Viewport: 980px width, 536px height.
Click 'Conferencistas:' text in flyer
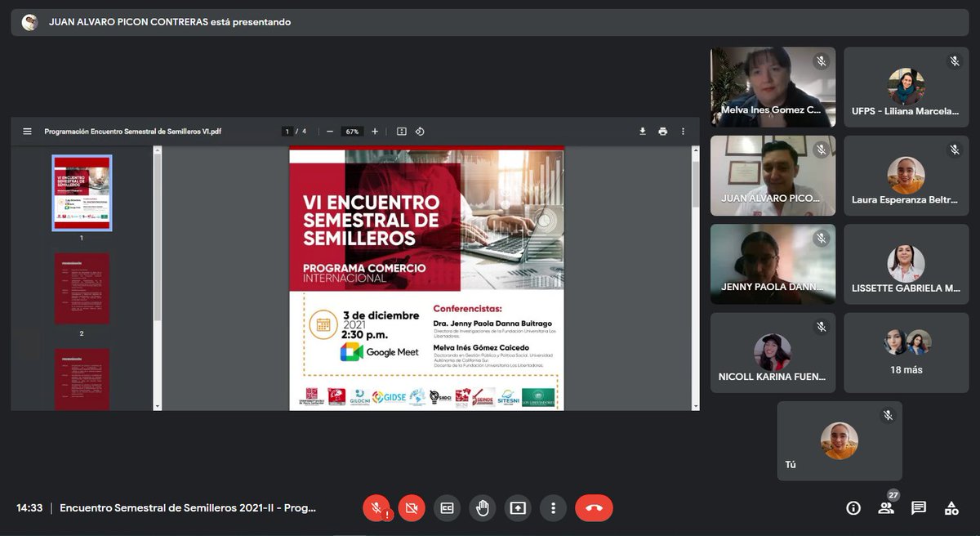[x=467, y=310]
